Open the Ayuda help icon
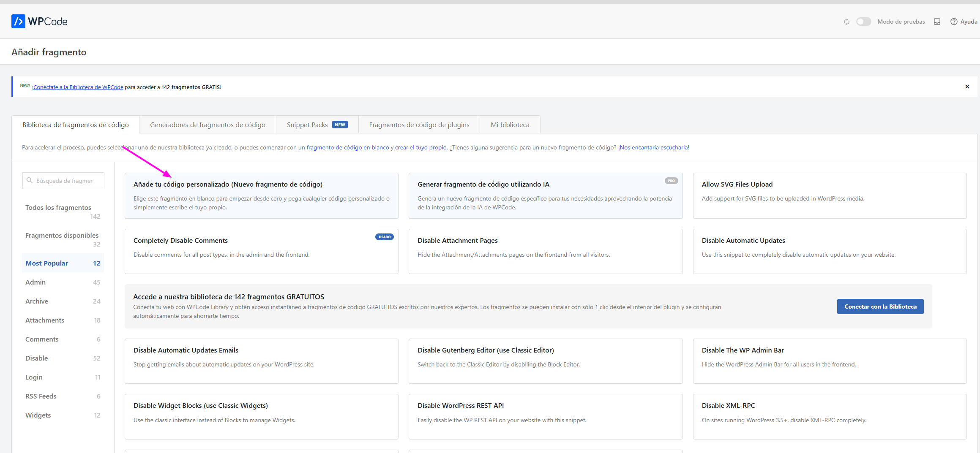Viewport: 980px width, 453px height. 954,22
